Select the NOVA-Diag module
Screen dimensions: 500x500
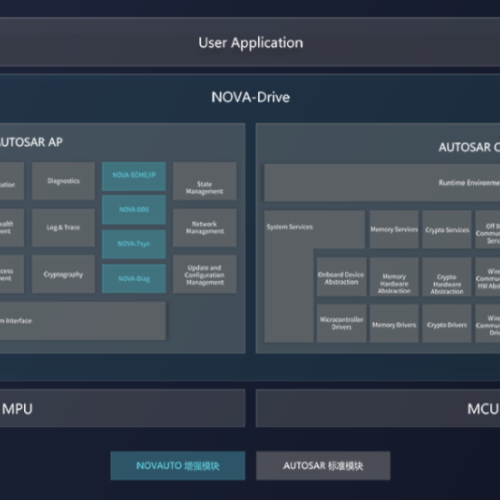(x=134, y=279)
